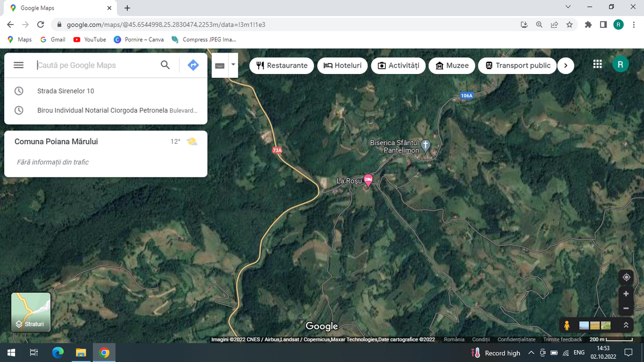Choose recent search Strada Sirenelor 10
Screen dimensions: 644x362
[x=66, y=91]
